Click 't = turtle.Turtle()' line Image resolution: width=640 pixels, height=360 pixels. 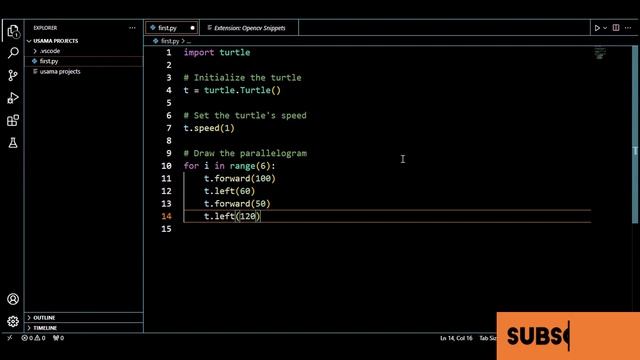pyautogui.click(x=232, y=90)
